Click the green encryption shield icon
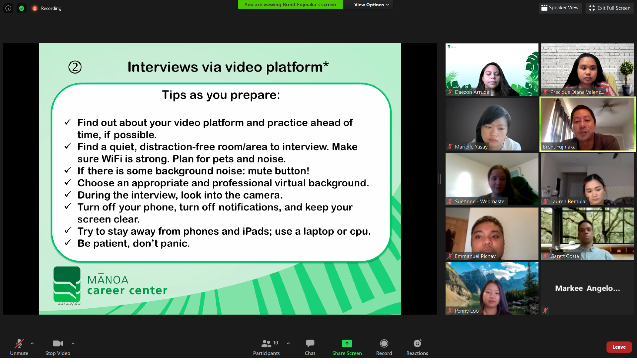Image resolution: width=637 pixels, height=364 pixels. tap(22, 8)
